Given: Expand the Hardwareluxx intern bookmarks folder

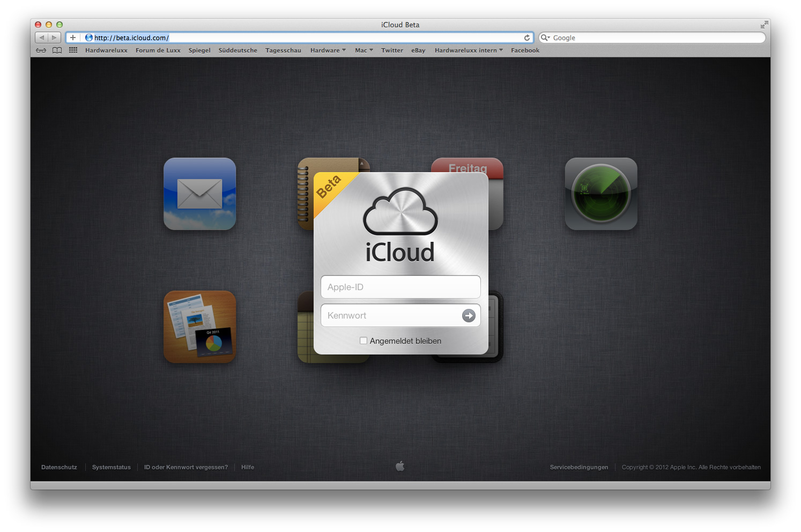Looking at the screenshot, I should click(x=469, y=50).
